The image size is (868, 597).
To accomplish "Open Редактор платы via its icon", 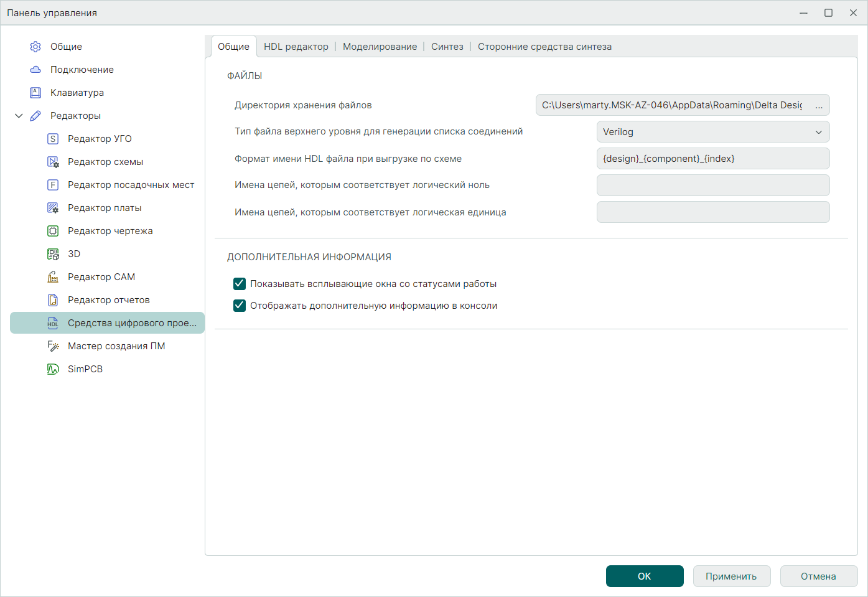I will 53,208.
